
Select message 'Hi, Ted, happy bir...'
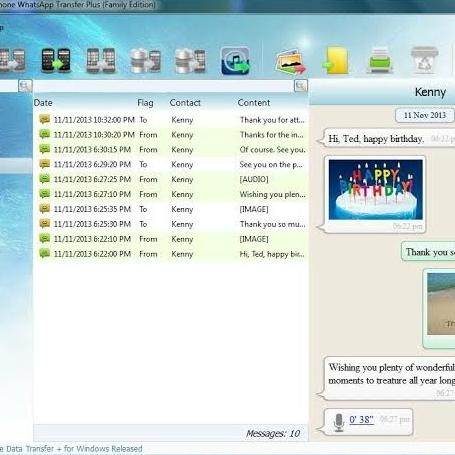(172, 254)
